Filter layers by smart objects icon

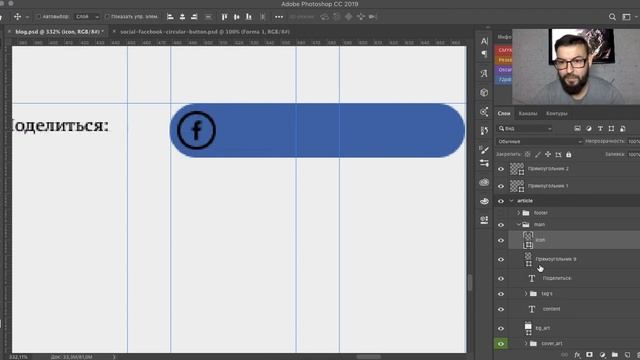tap(622, 129)
